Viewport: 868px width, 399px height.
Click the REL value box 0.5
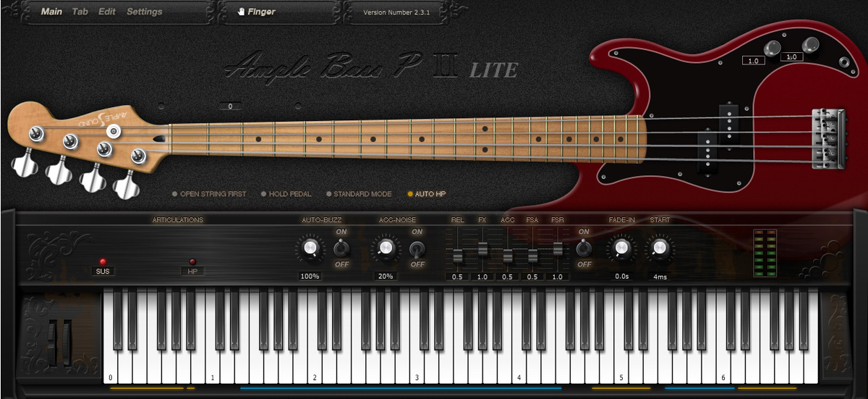point(457,277)
